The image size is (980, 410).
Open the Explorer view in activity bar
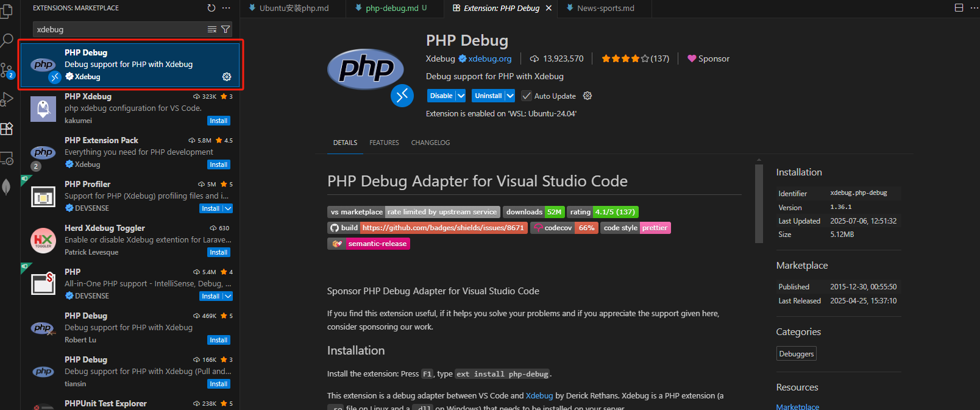[7, 11]
